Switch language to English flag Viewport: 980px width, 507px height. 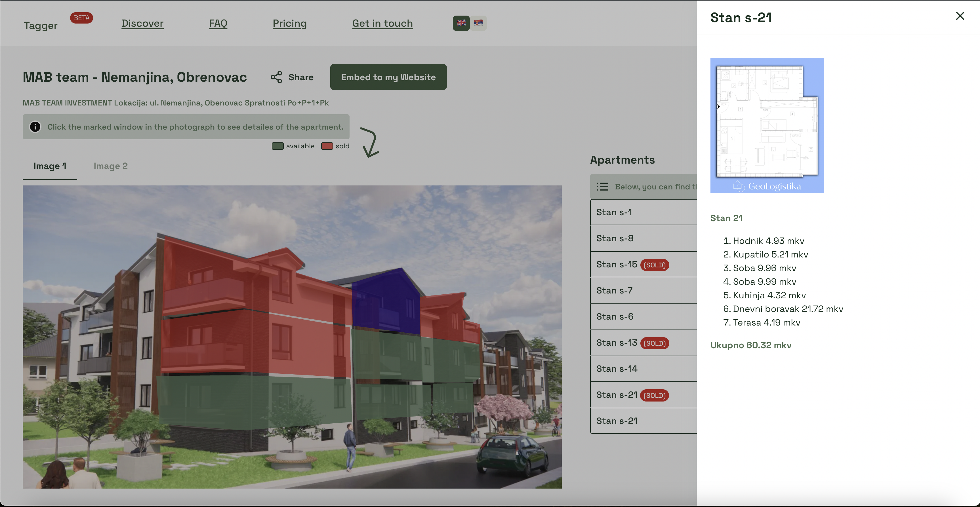461,23
